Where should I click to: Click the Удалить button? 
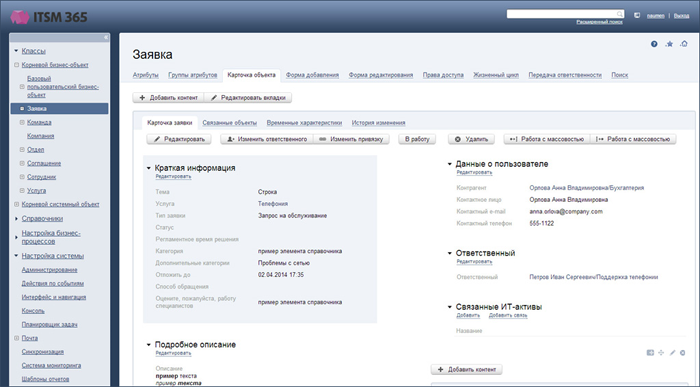click(471, 139)
